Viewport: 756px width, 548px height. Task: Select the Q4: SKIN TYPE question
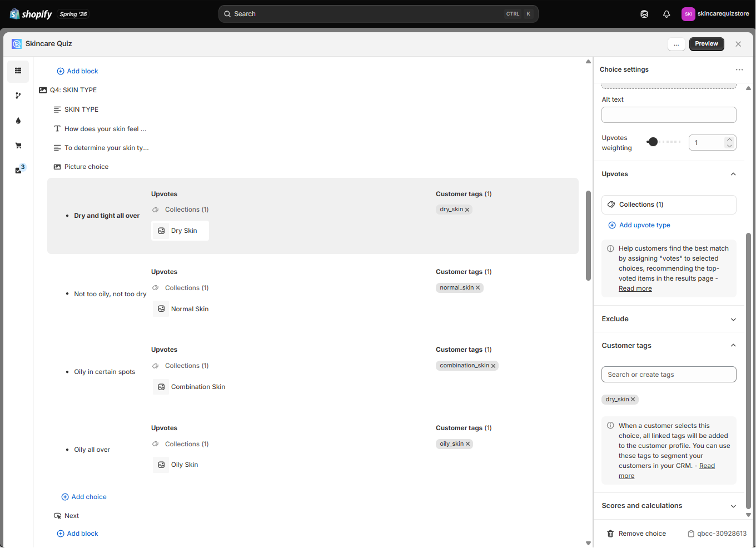point(68,90)
